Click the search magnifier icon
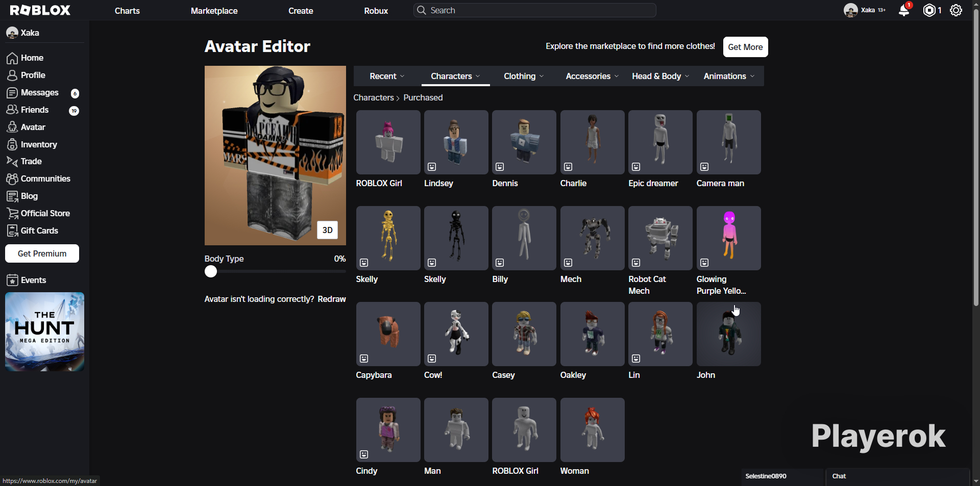Screen dimensions: 980x486 [421, 10]
